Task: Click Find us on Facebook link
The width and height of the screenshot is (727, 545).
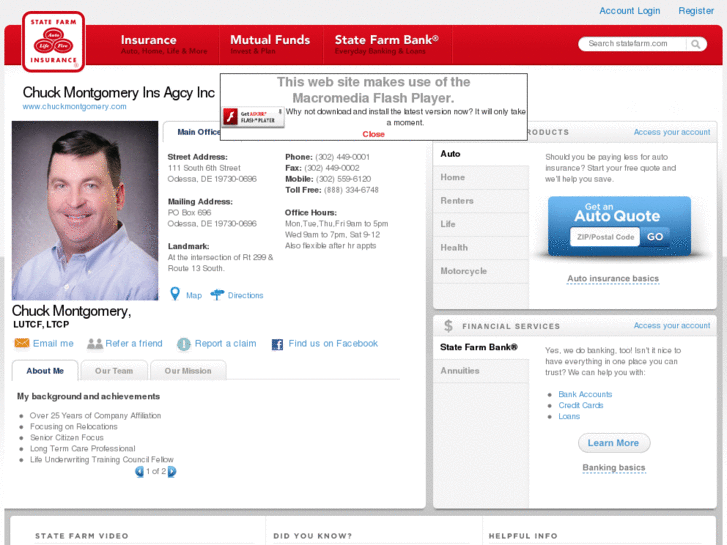Action: pyautogui.click(x=333, y=343)
